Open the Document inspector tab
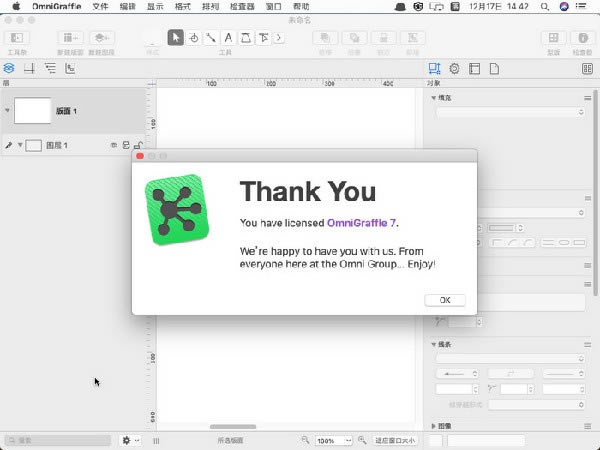This screenshot has height=450, width=600. click(494, 68)
